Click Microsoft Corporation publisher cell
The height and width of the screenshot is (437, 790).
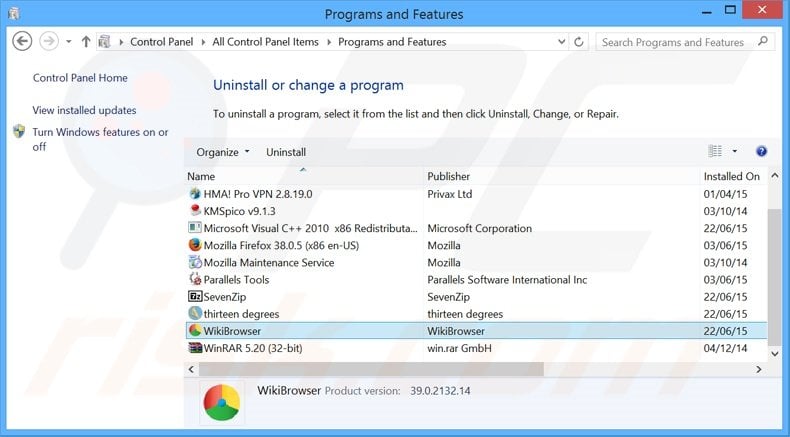pyautogui.click(x=480, y=228)
